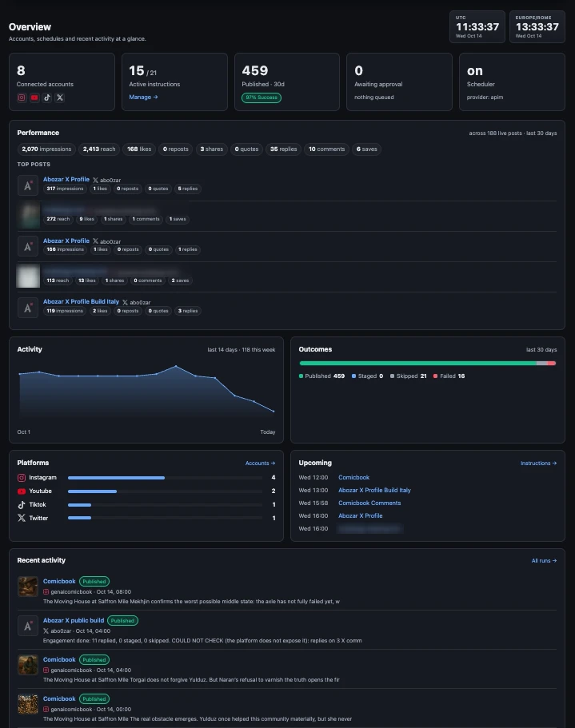Click the UTC clock card
Image resolution: width=575 pixels, height=728 pixels.
point(477,27)
